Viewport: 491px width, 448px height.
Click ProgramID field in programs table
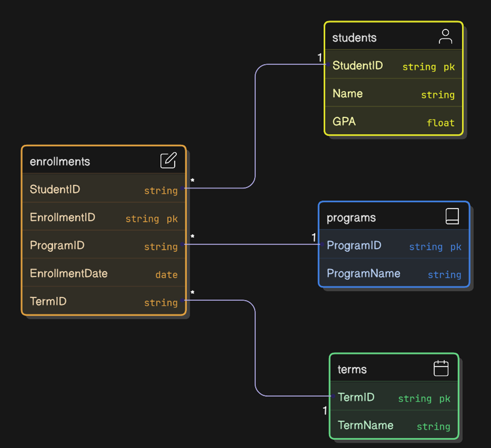354,245
